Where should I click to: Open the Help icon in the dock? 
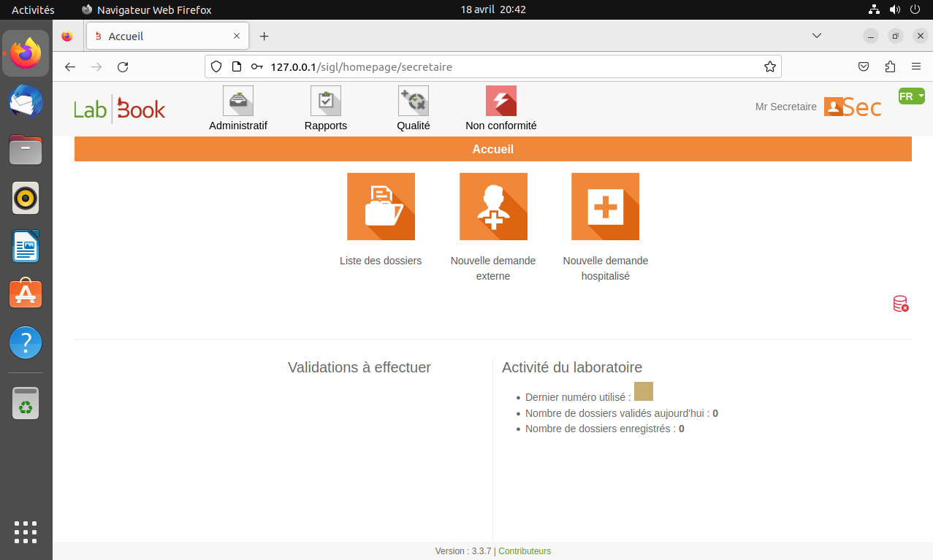26,342
